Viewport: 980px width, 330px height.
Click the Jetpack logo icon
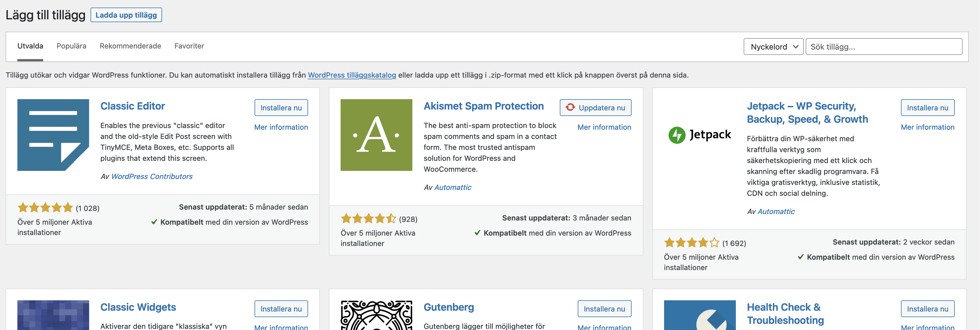tap(699, 135)
